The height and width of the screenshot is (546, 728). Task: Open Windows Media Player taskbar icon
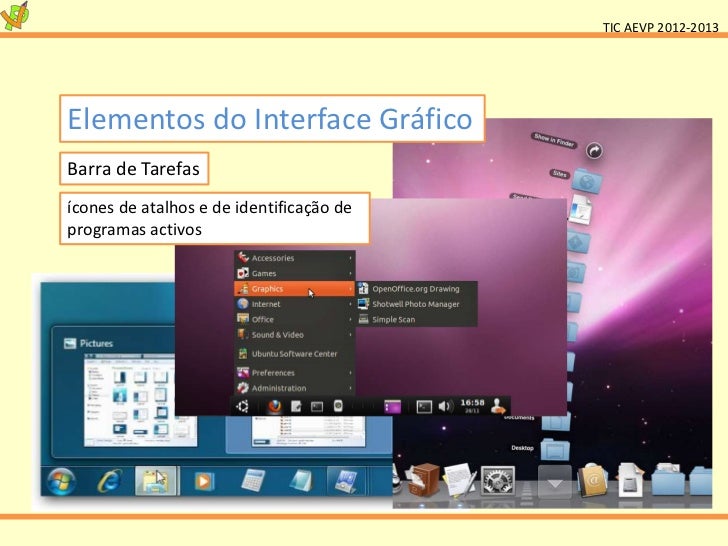[x=203, y=481]
